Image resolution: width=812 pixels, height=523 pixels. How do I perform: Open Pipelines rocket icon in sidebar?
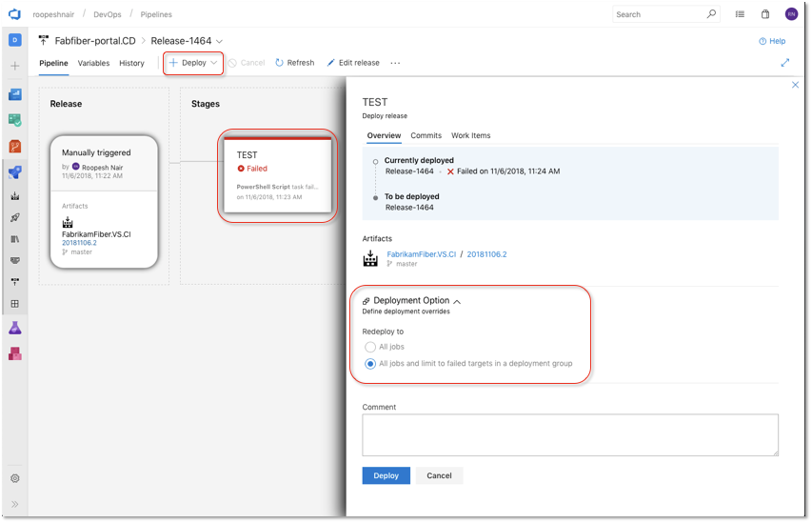click(x=15, y=172)
